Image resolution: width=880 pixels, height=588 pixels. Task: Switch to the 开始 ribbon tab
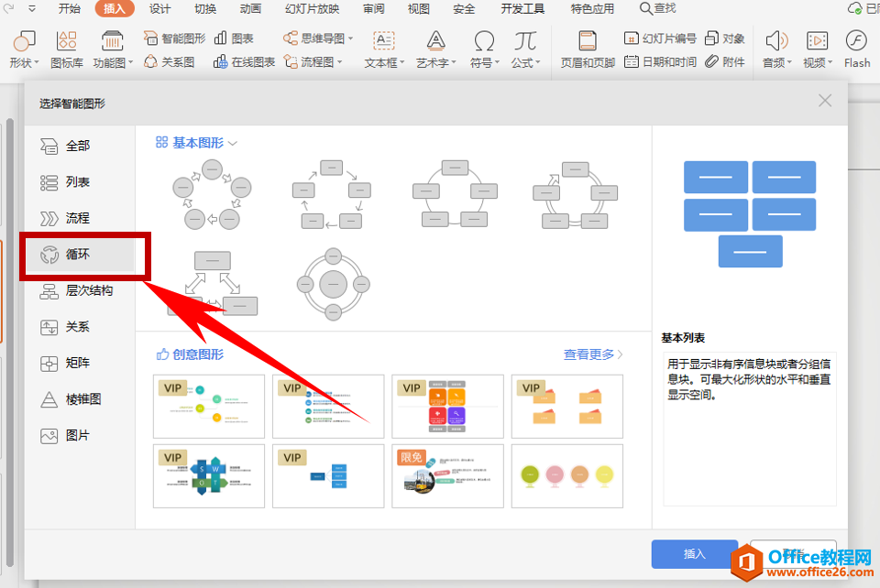pyautogui.click(x=69, y=8)
